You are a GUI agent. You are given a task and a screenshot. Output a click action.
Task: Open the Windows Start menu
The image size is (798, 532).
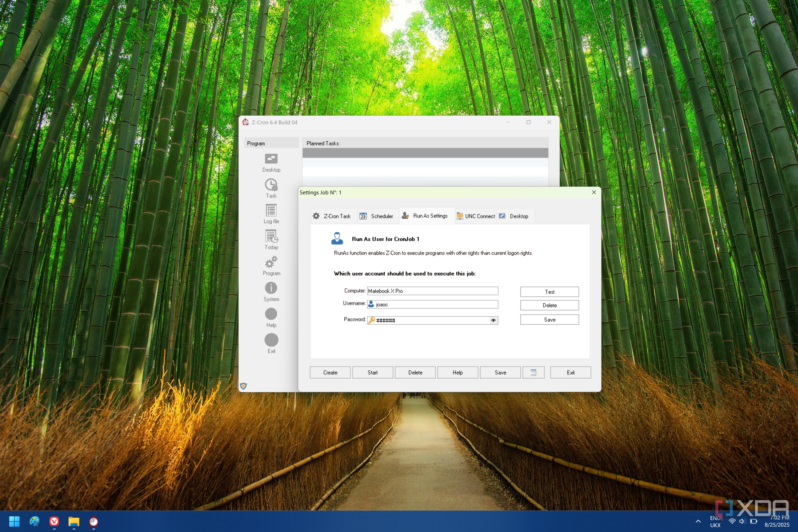click(14, 522)
